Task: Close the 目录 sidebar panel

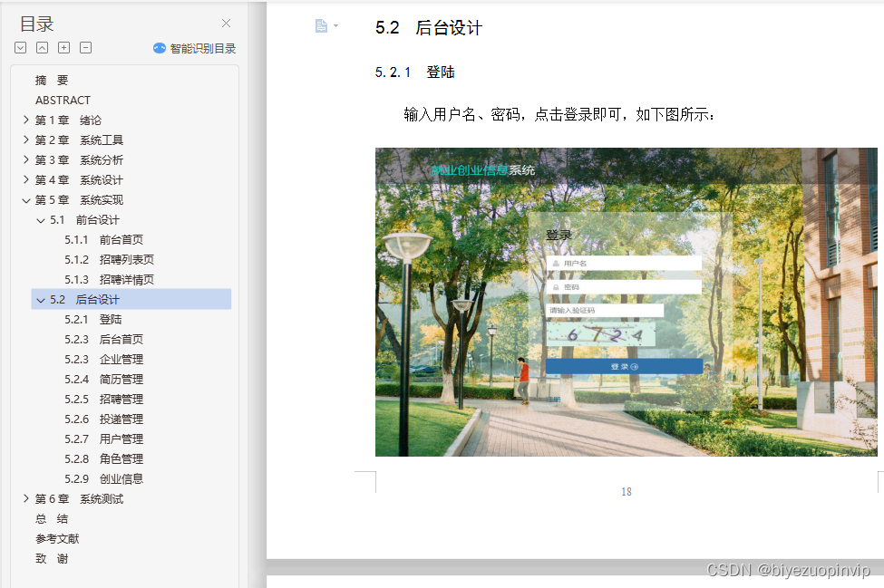Action: [x=226, y=23]
